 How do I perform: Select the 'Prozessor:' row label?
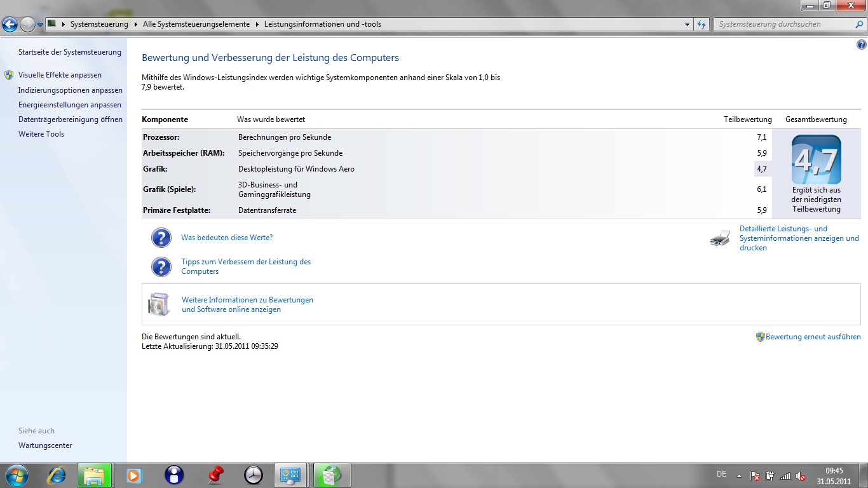click(x=161, y=137)
